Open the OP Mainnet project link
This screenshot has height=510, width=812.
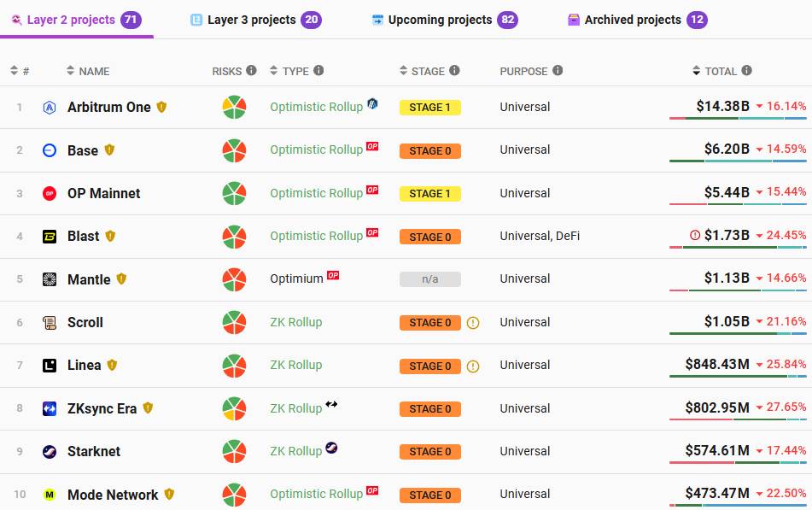coord(103,194)
